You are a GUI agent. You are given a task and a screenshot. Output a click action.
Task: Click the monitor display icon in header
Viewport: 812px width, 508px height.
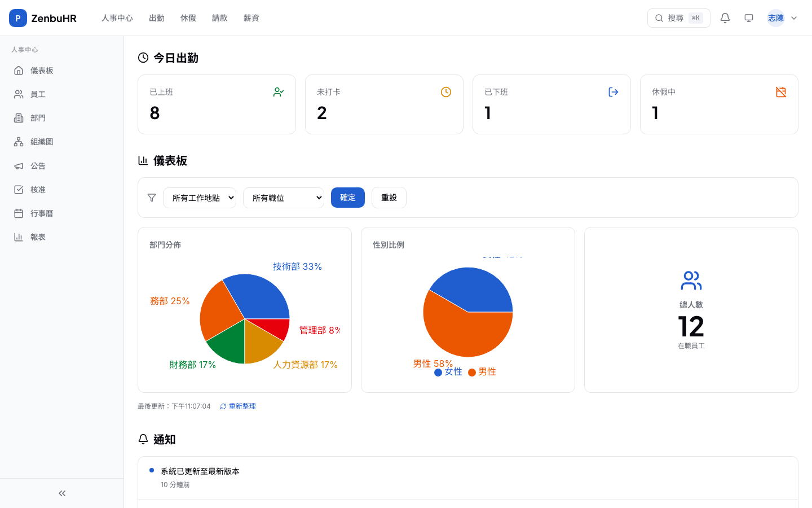pyautogui.click(x=749, y=18)
